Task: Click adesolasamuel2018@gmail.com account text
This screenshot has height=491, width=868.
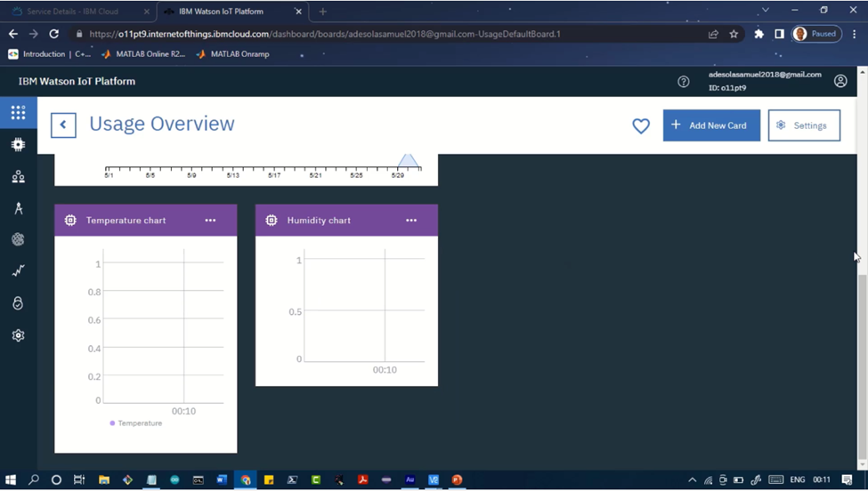Action: 765,75
